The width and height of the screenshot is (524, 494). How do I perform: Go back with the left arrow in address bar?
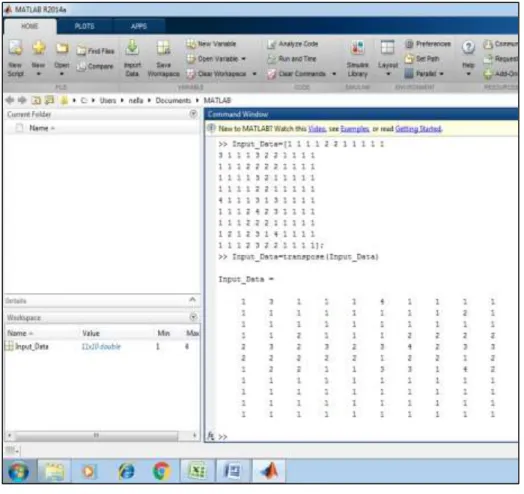pyautogui.click(x=10, y=100)
